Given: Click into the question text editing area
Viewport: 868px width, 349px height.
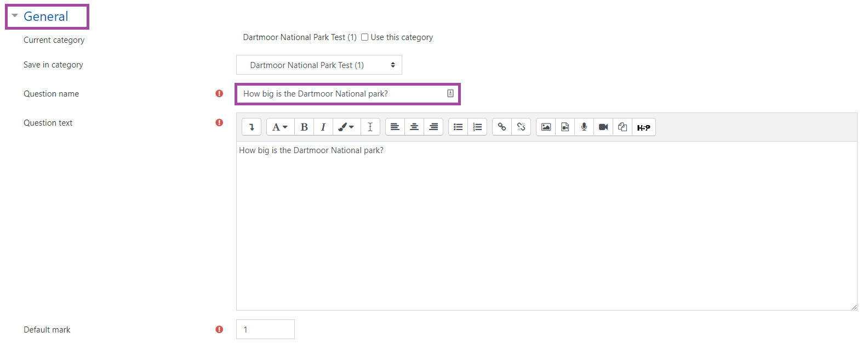Looking at the screenshot, I should [x=546, y=225].
